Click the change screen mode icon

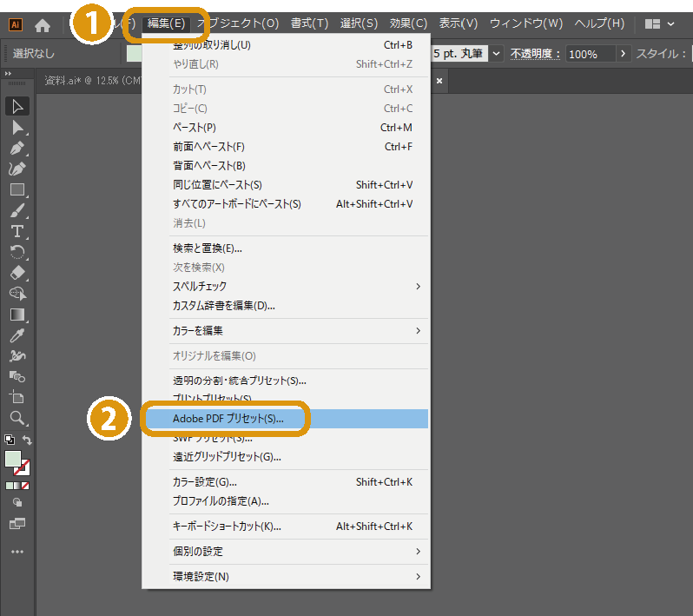[x=17, y=524]
